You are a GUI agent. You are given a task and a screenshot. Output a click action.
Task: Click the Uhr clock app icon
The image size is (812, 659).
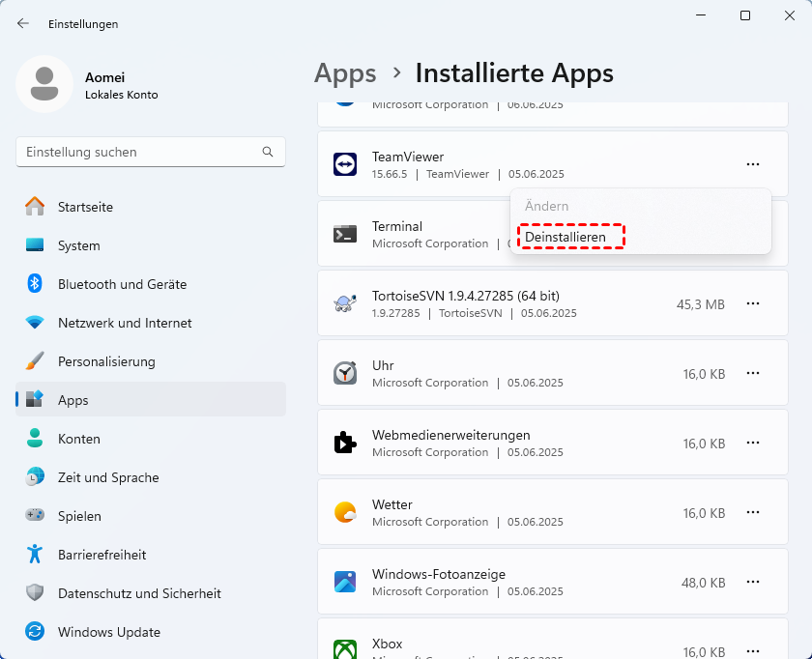(345, 374)
